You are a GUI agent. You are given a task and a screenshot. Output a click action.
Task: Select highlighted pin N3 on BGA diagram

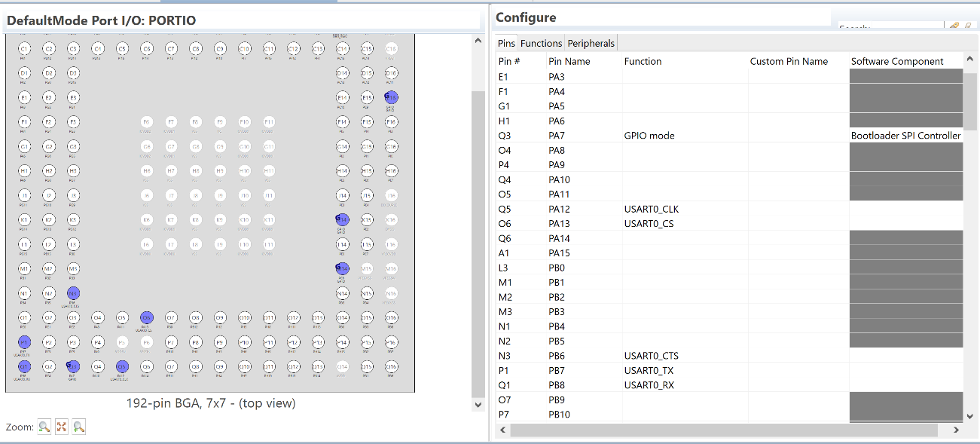[73, 293]
